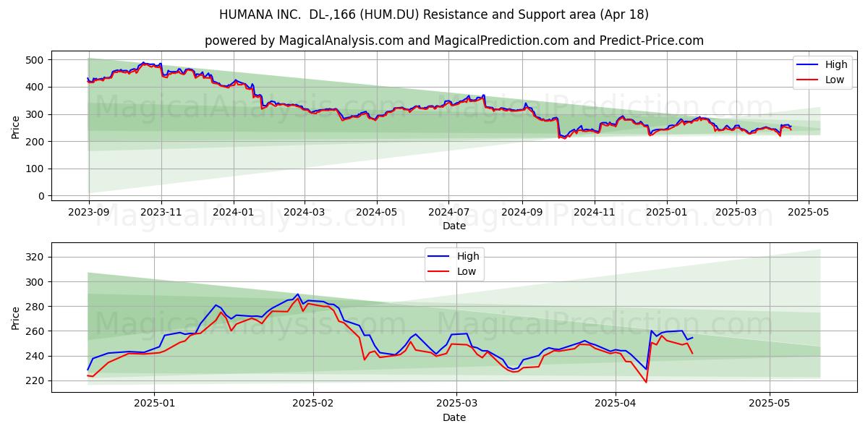Image resolution: width=868 pixels, height=434 pixels.
Task: Click the chart title HUMANA INC. Resistance and Support area
Action: click(x=434, y=14)
